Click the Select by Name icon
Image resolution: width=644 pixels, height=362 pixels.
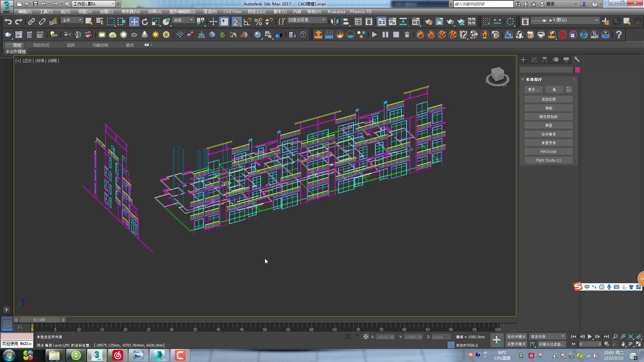pos(100,21)
